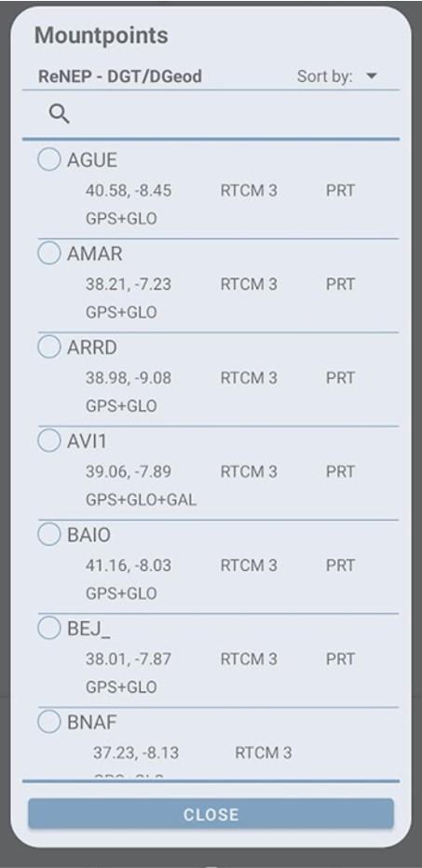
Task: Select the AGUE mountpoint radio button
Action: click(48, 159)
